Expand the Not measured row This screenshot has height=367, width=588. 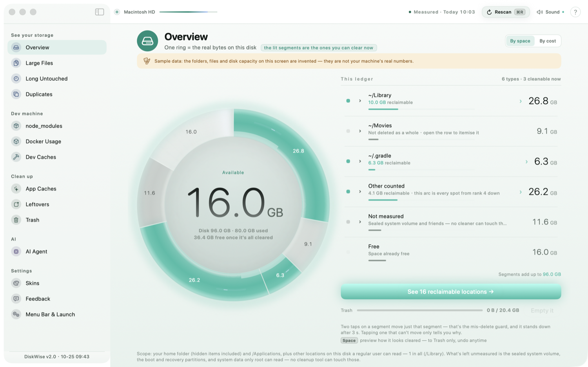360,222
